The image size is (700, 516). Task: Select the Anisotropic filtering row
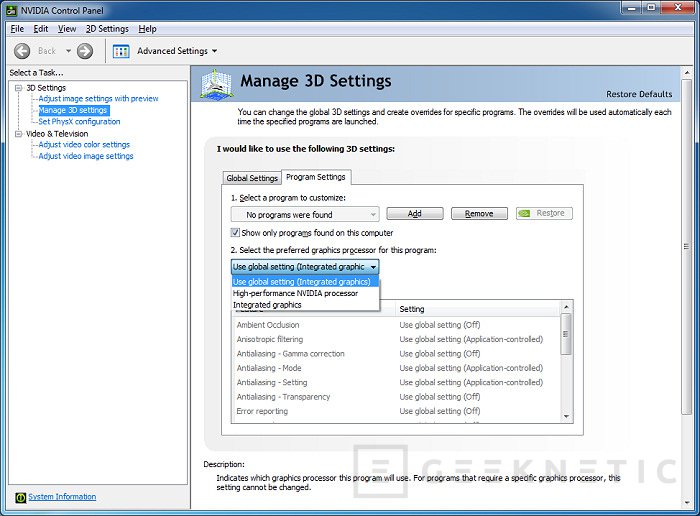pos(396,339)
